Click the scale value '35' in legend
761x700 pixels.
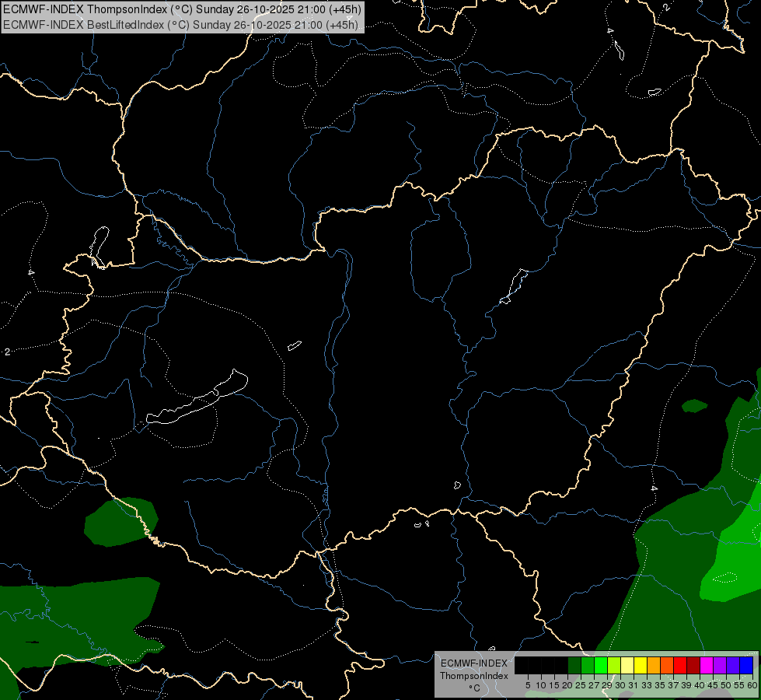660,685
